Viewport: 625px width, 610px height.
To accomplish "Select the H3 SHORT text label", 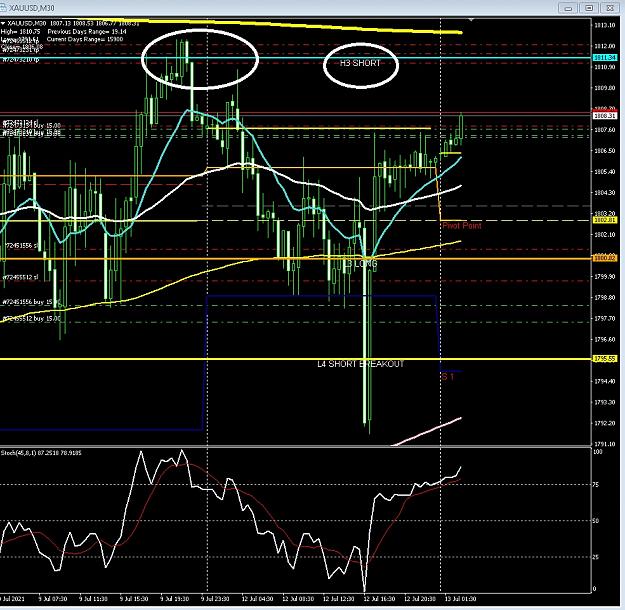I will (360, 63).
